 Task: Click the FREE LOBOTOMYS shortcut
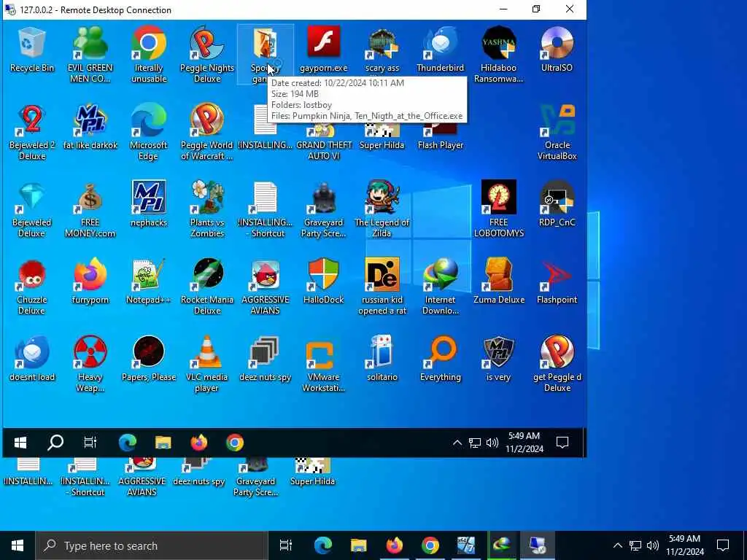pos(498,209)
